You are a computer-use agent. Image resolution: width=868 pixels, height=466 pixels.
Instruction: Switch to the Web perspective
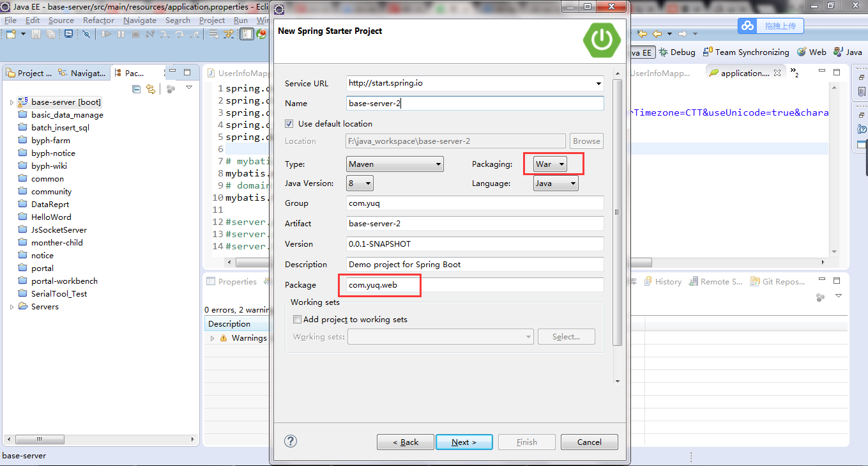click(811, 52)
